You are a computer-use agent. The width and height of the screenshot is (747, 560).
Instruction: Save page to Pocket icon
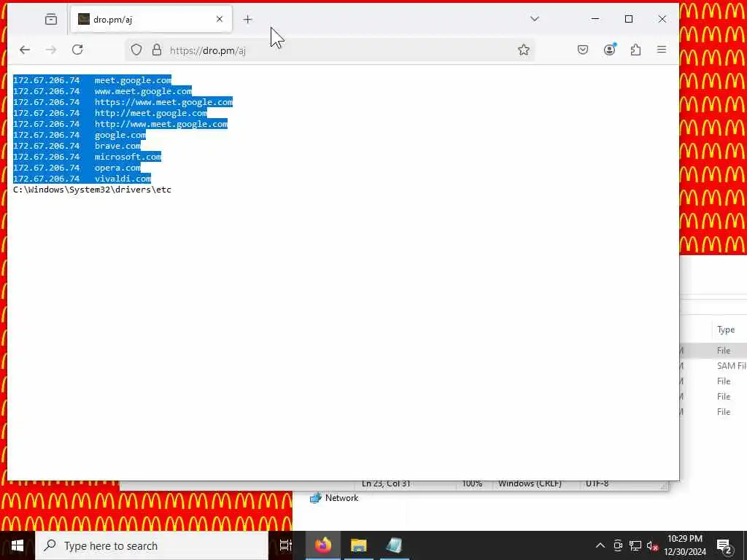583,50
